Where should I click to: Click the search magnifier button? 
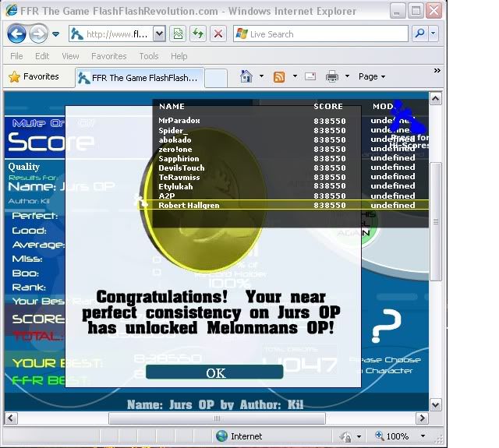[420, 34]
